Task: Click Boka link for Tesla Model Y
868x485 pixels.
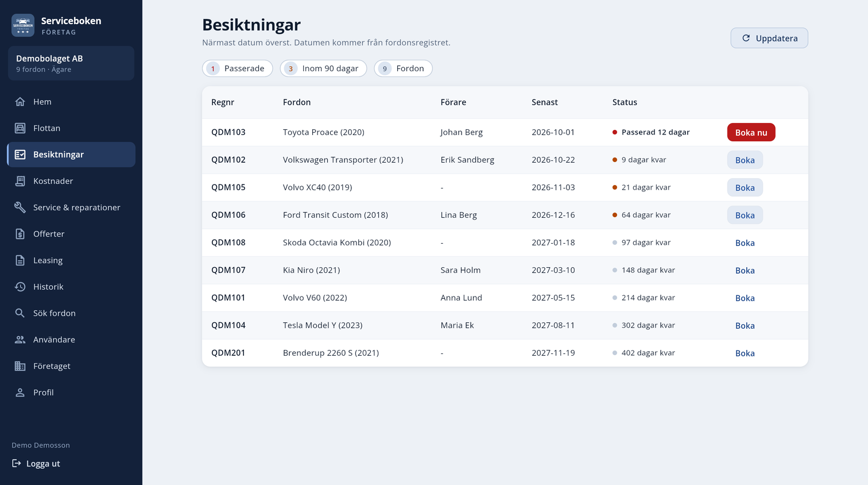Action: click(745, 325)
